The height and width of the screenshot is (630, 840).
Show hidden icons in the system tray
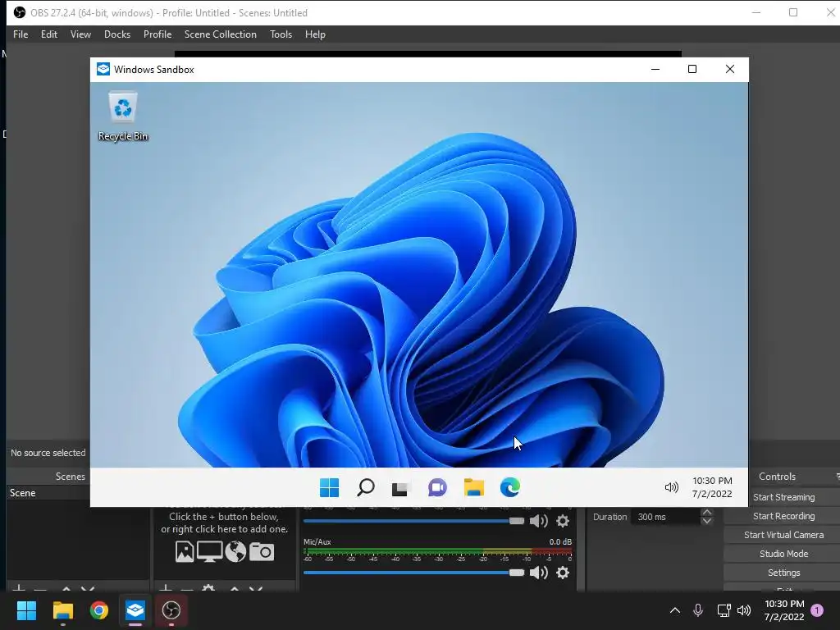pos(675,610)
